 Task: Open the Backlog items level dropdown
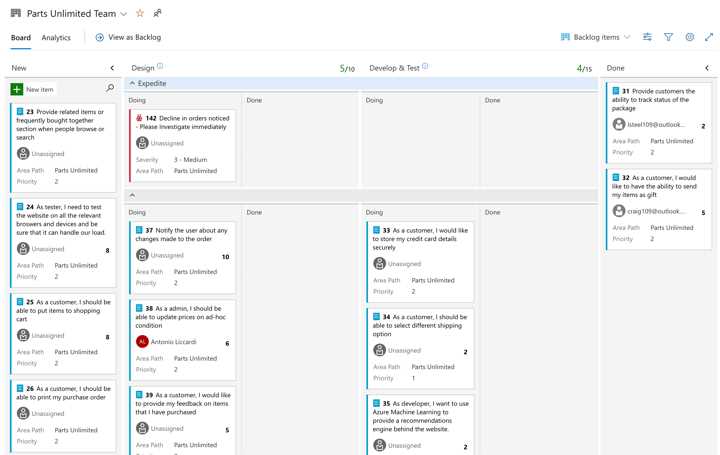click(x=596, y=37)
